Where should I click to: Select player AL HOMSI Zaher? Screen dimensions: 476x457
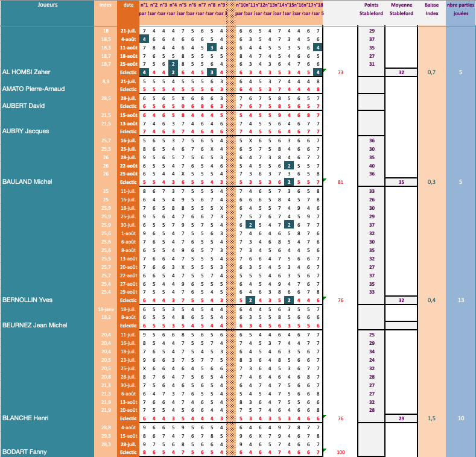(26, 72)
